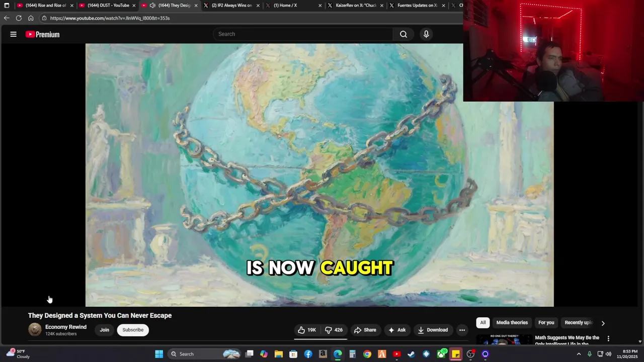Switch to Fuentes Updates on X tab
The width and height of the screenshot is (644, 362).
click(x=417, y=6)
